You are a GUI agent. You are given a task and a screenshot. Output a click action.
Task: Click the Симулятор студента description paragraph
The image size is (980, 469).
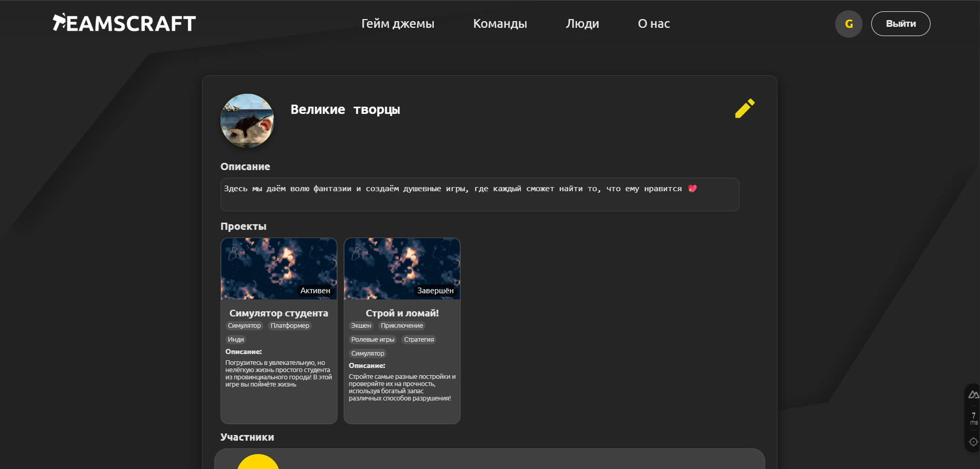(x=279, y=374)
